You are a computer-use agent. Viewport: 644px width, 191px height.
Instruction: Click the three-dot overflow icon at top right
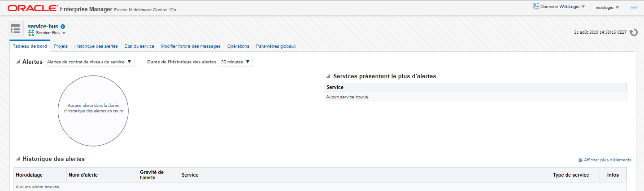[634, 8]
